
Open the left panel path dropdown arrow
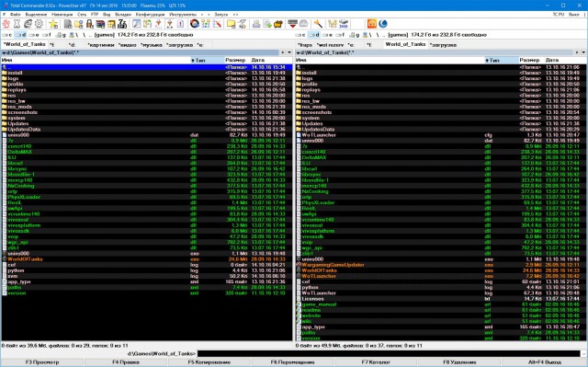coord(4,53)
